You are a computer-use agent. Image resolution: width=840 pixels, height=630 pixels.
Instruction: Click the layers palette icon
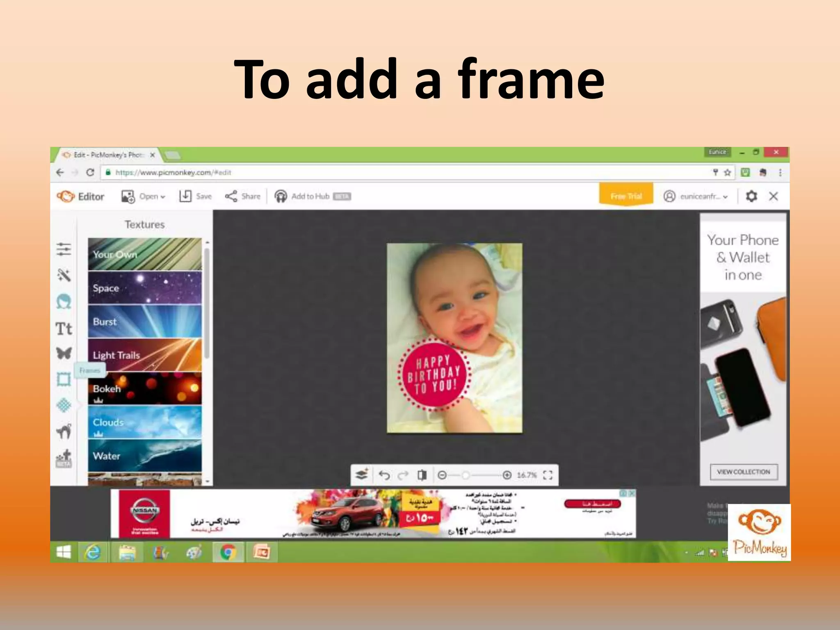pos(362,475)
